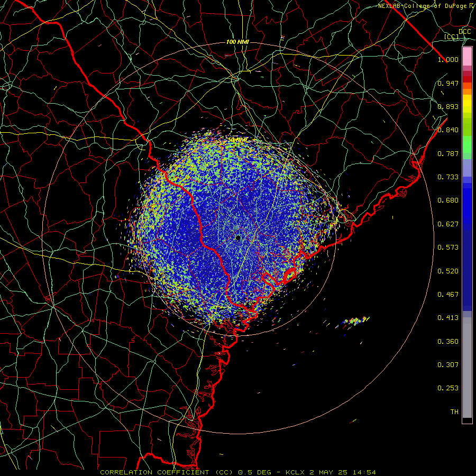Click the "TH" threshold label on scale
The width and height of the screenshot is (476, 476).
tap(454, 412)
